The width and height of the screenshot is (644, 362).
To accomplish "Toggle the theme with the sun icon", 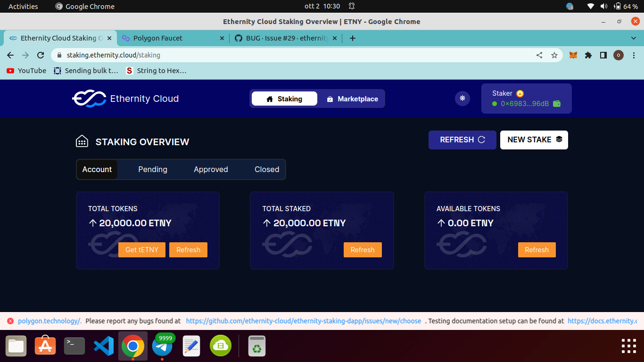I will [462, 98].
